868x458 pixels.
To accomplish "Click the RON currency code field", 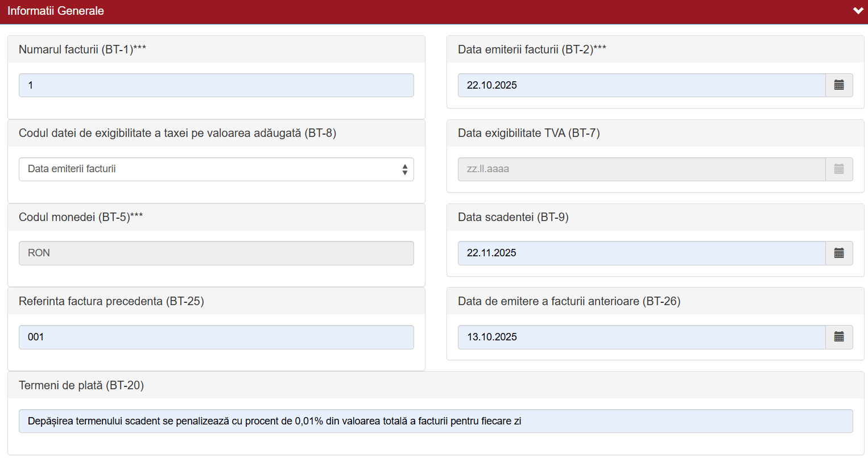I will point(216,253).
